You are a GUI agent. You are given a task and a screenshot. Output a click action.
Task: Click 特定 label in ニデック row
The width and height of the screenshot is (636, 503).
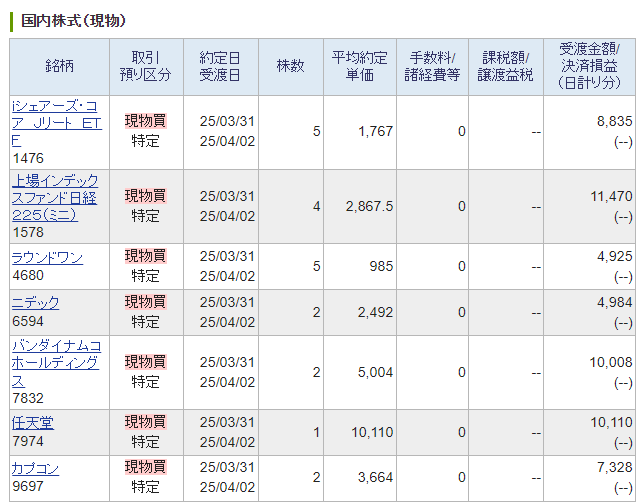tap(146, 322)
